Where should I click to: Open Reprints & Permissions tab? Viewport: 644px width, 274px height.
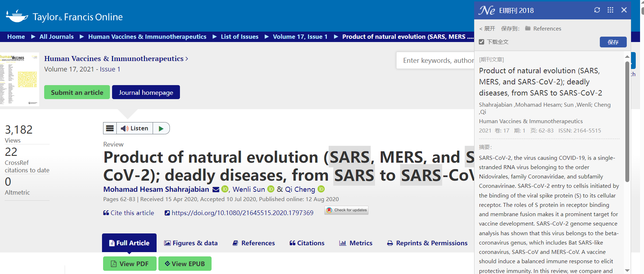click(427, 243)
